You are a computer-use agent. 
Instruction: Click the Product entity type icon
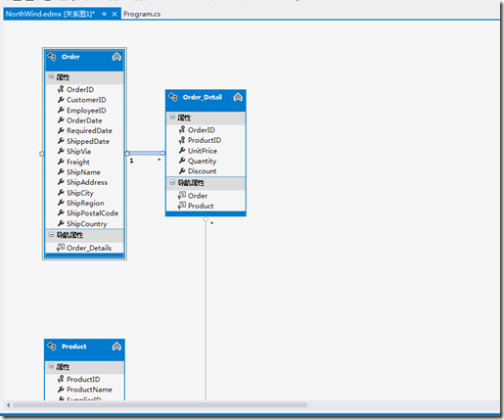[x=52, y=347]
